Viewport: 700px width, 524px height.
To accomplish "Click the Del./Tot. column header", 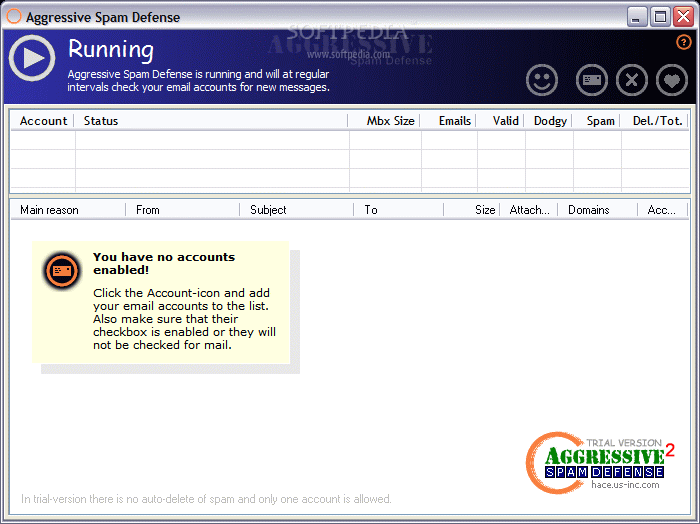I will click(x=654, y=121).
